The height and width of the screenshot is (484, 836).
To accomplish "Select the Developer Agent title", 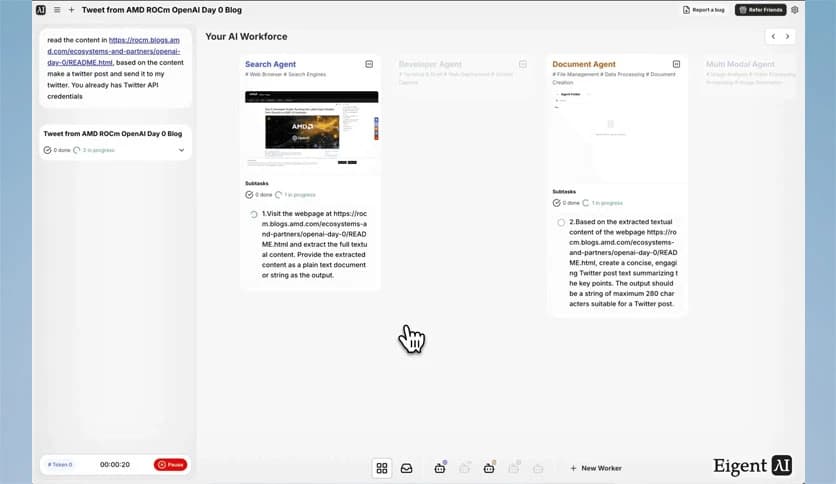I will tap(430, 64).
